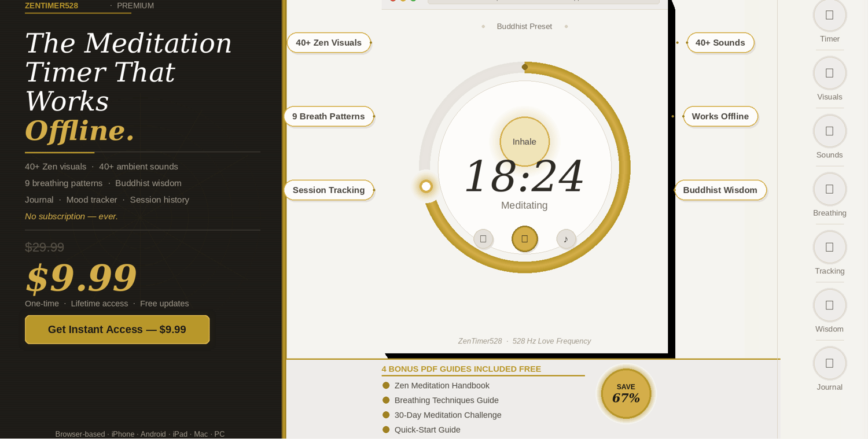Click the Session history text
Image resolution: width=868 pixels, height=439 pixels.
160,200
